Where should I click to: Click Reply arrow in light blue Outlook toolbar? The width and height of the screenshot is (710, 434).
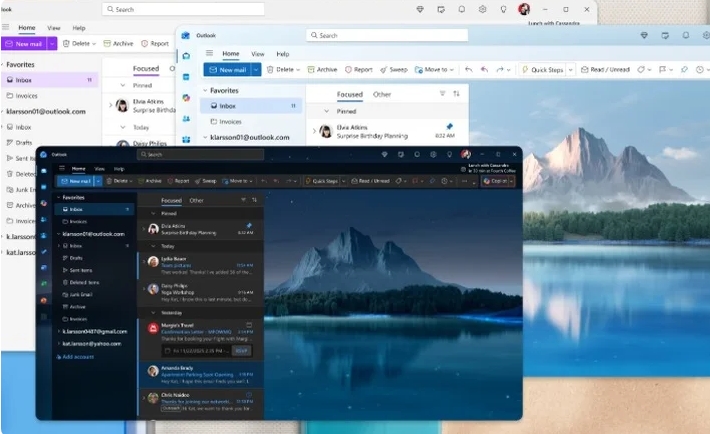[469, 69]
